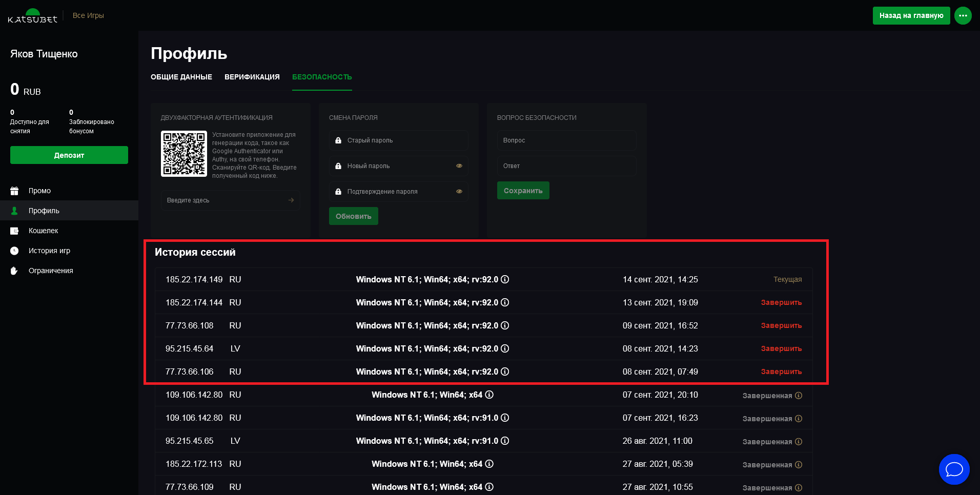Toggle visibility of Подтверждение пароля field

point(459,192)
